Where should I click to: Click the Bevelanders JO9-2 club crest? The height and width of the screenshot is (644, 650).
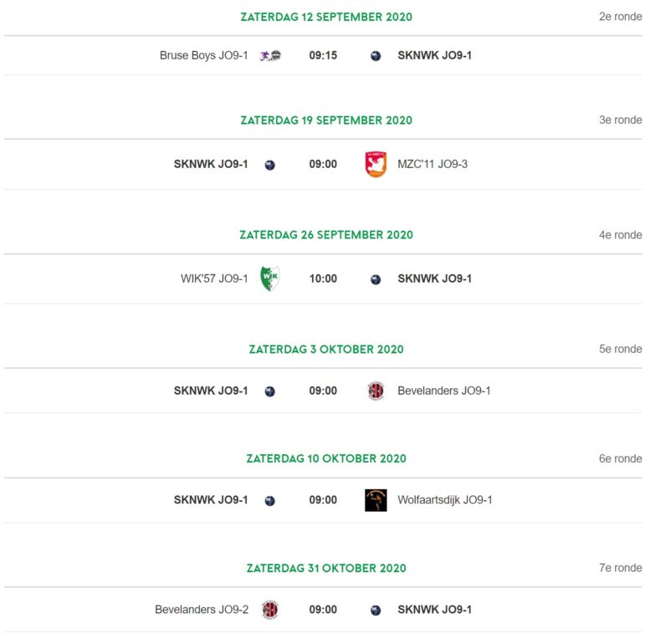pos(270,610)
